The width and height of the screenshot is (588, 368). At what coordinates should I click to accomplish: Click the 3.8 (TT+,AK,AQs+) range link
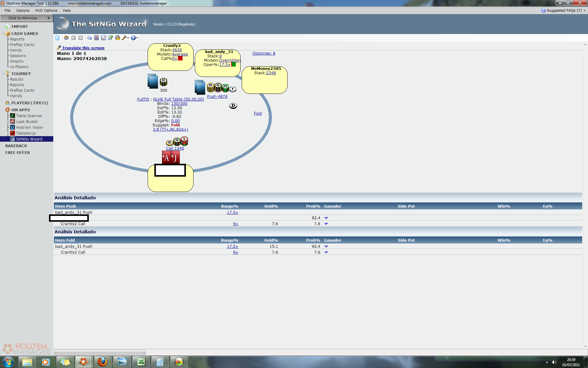coord(170,129)
